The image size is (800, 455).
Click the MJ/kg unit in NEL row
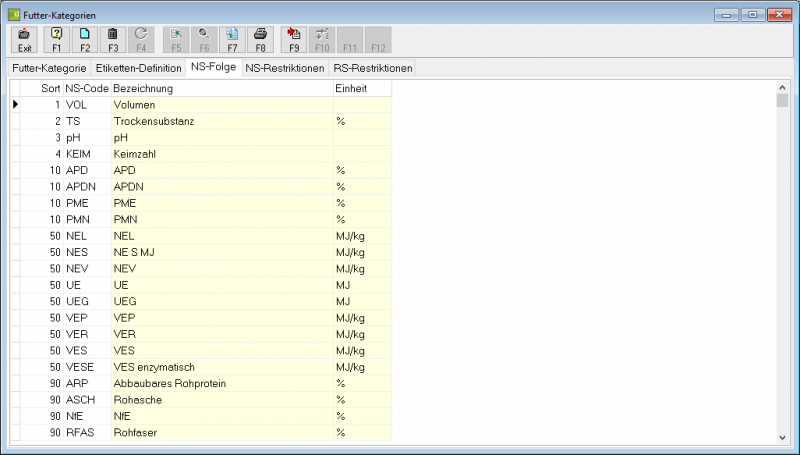[x=362, y=236]
